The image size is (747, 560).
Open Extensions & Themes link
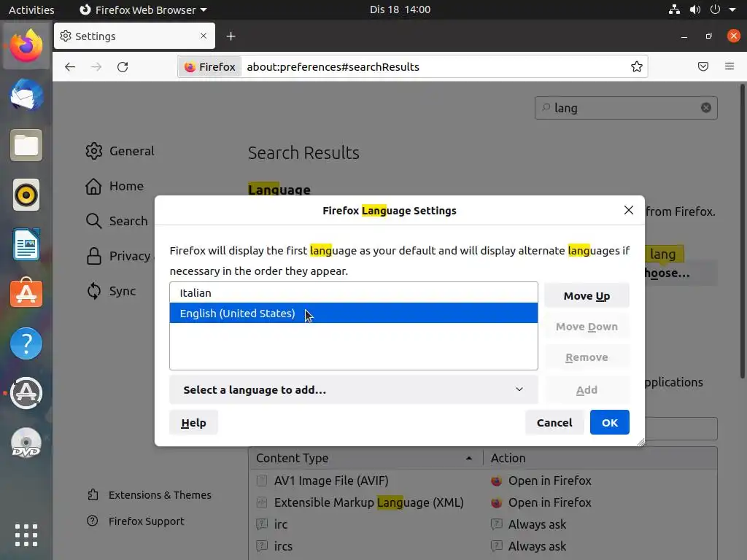pyautogui.click(x=149, y=495)
